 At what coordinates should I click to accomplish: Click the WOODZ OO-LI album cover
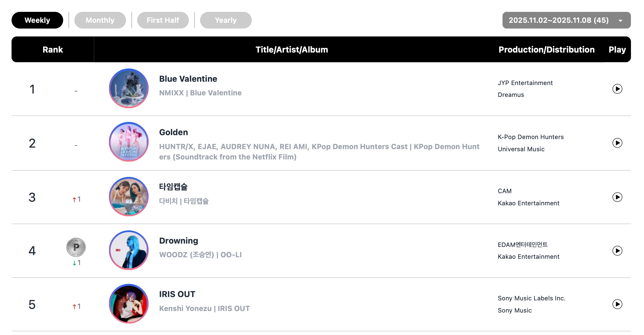click(x=129, y=250)
